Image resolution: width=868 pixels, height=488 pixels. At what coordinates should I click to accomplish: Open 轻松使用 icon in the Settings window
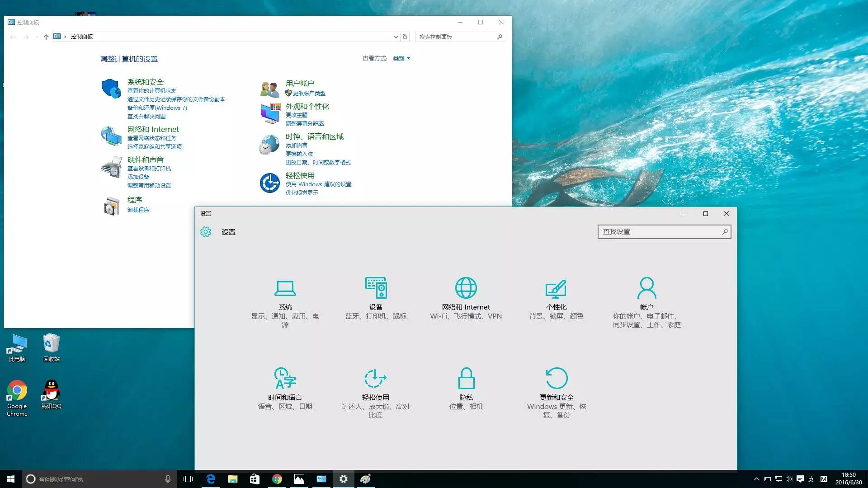tap(375, 378)
